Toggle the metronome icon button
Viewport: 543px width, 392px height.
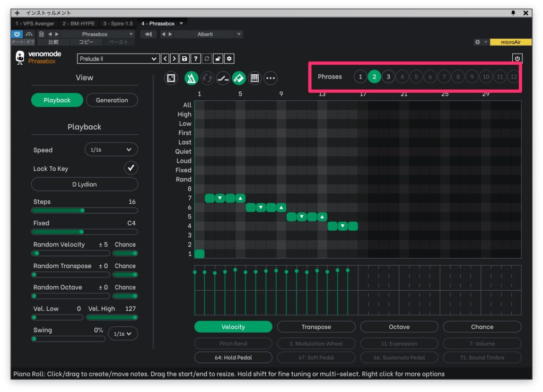[191, 78]
